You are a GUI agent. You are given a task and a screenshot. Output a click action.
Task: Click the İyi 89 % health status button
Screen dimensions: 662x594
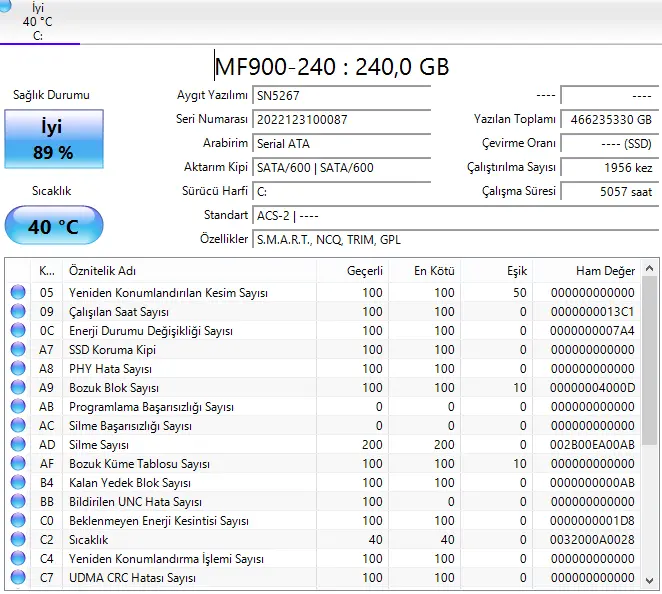click(x=54, y=139)
